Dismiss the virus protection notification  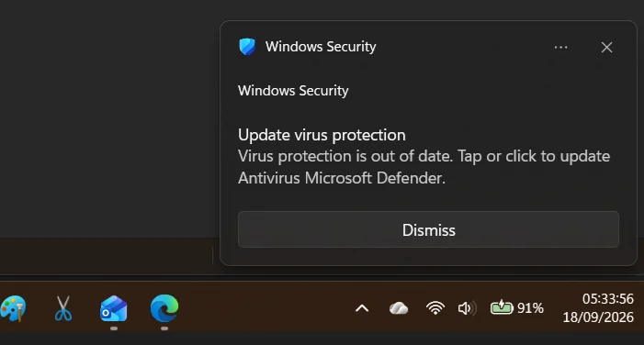click(x=428, y=229)
